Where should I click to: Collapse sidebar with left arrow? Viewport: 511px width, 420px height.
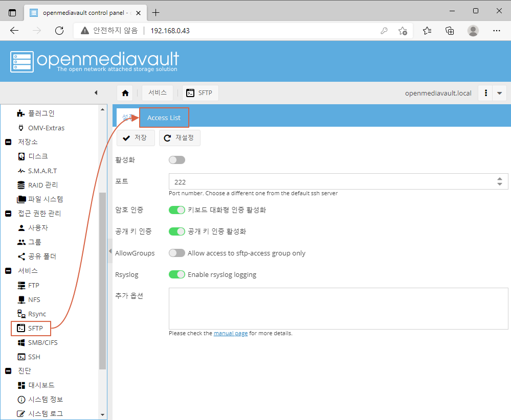coord(96,93)
